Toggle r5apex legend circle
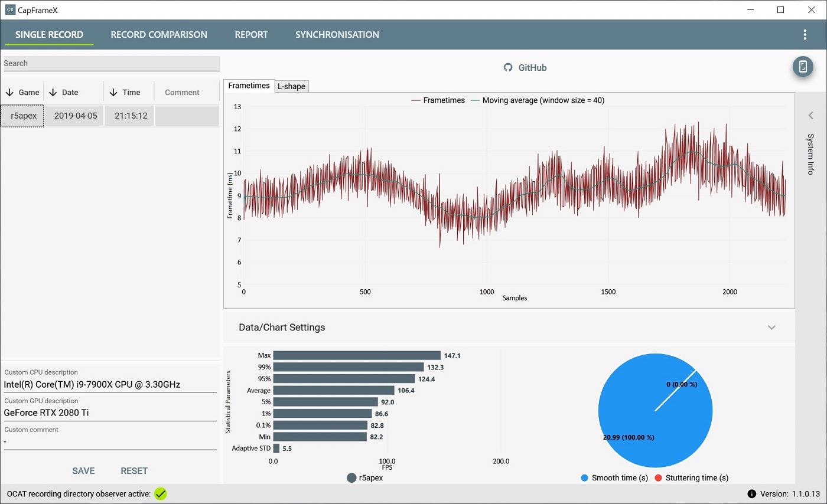This screenshot has height=504, width=827. (x=352, y=478)
